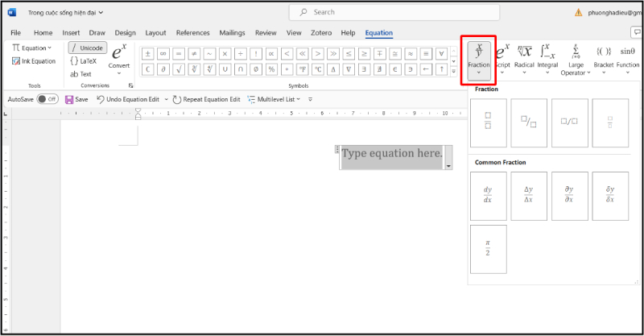Enable Unicode conversion format

tap(87, 48)
